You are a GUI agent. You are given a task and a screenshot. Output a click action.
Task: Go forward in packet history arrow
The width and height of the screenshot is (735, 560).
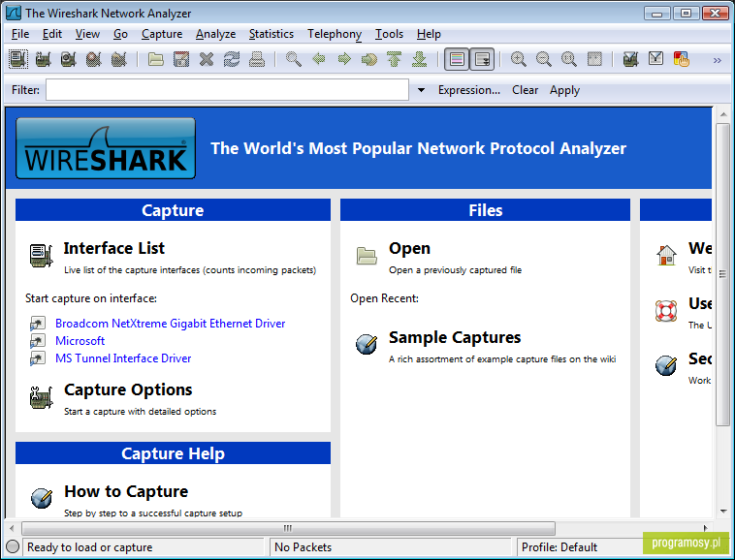coord(344,59)
